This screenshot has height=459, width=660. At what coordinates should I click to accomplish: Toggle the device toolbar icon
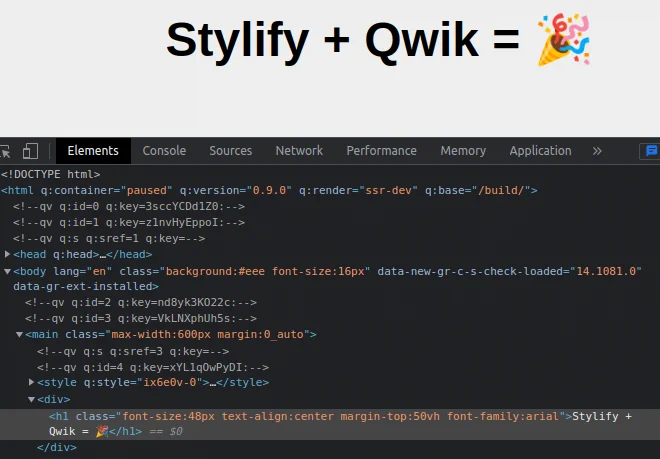(x=30, y=151)
